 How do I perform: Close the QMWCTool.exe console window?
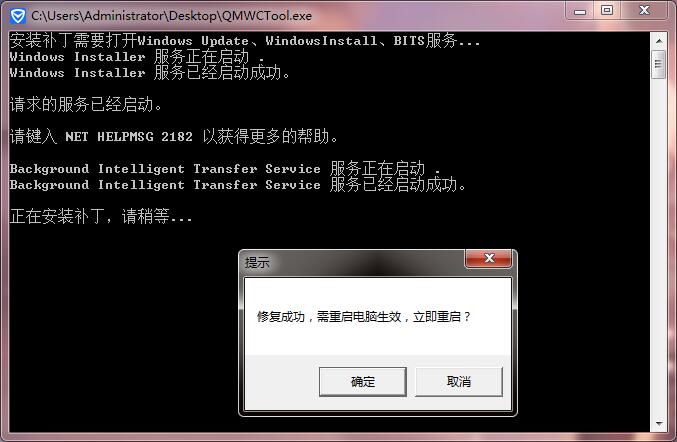pyautogui.click(x=644, y=10)
